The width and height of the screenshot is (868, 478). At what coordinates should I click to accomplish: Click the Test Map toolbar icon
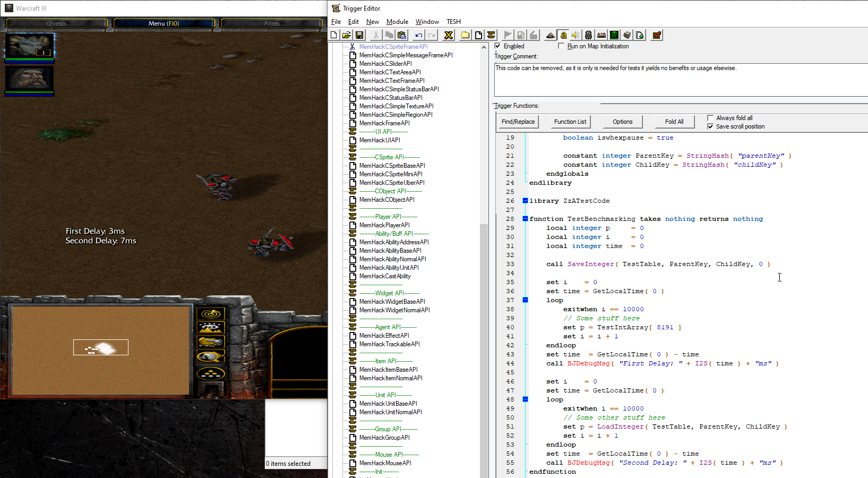tap(657, 35)
